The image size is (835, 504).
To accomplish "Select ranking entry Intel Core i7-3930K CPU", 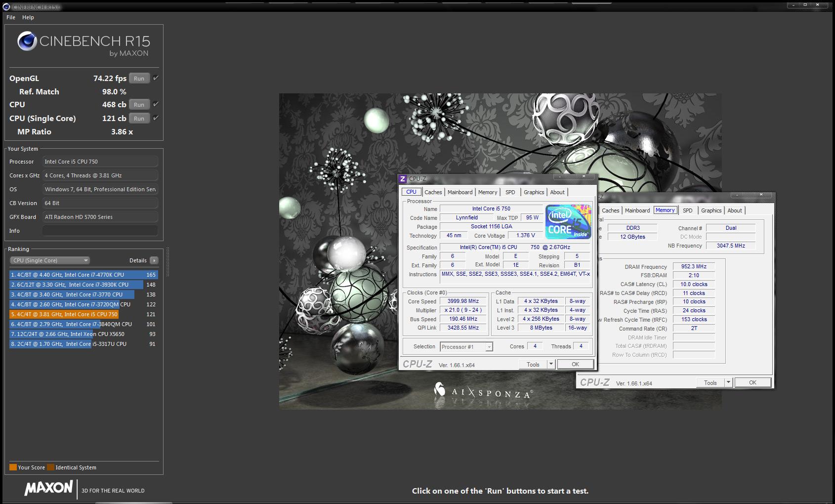I will [x=83, y=285].
